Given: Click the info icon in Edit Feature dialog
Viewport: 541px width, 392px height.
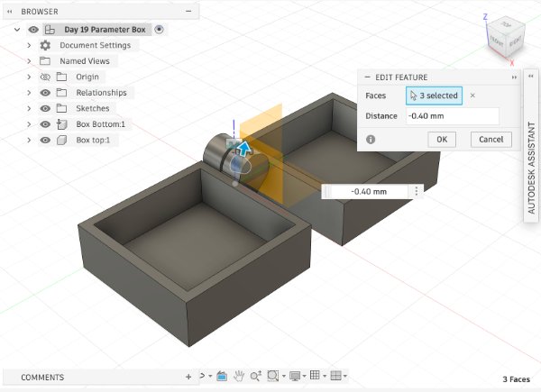Looking at the screenshot, I should [x=371, y=140].
